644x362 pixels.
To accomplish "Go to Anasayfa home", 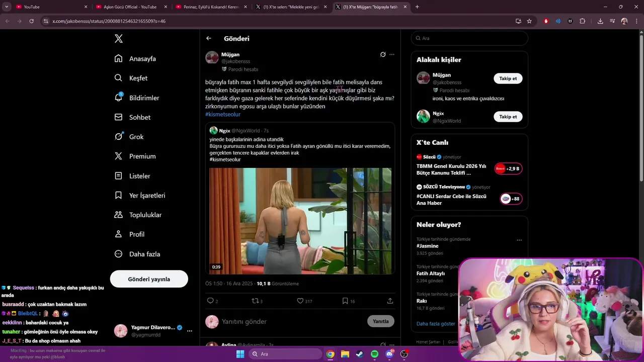I will pyautogui.click(x=135, y=58).
